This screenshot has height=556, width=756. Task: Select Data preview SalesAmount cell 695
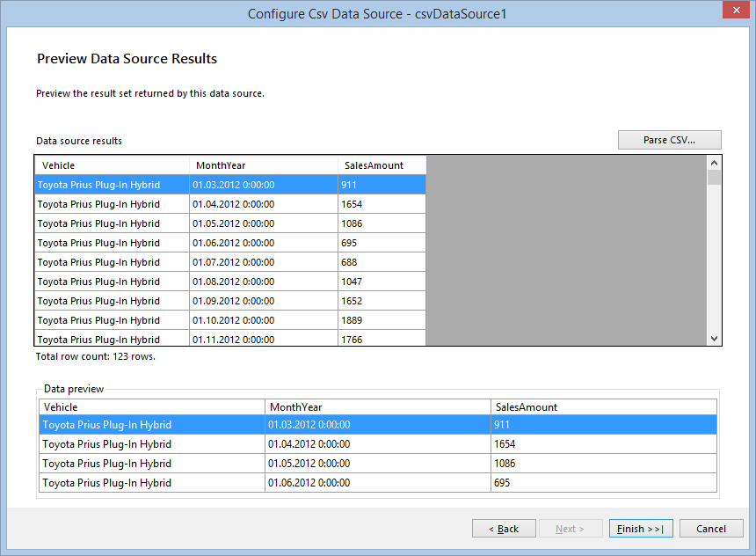(x=604, y=483)
